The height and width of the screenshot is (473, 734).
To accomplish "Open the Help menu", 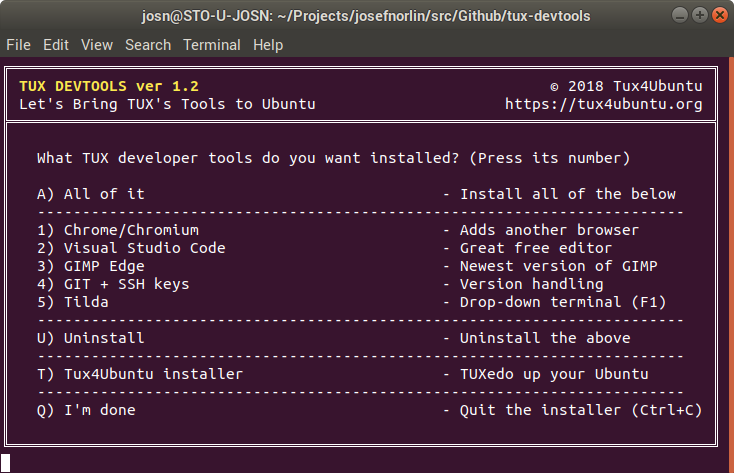I will point(268,45).
